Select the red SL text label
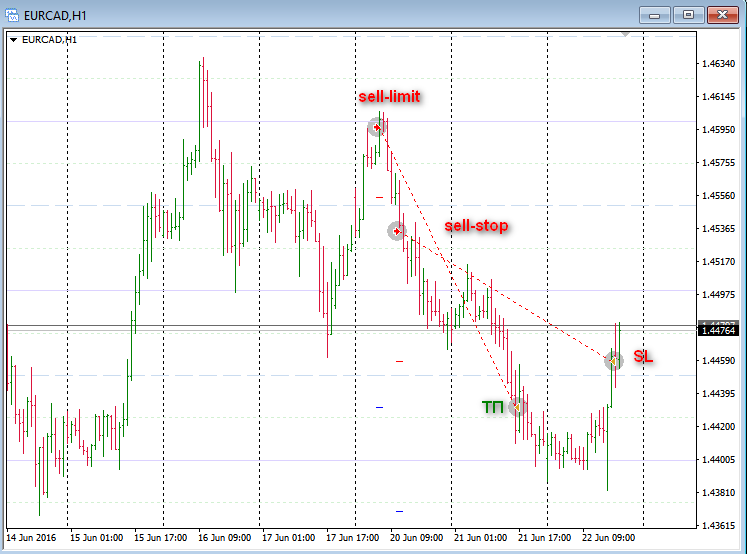747x554 pixels. 643,356
